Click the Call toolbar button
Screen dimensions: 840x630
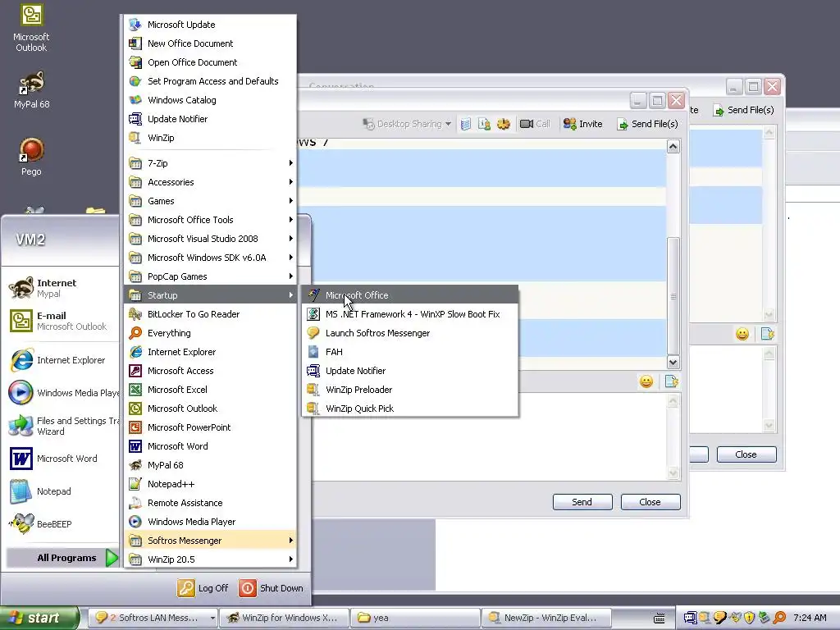pyautogui.click(x=535, y=124)
